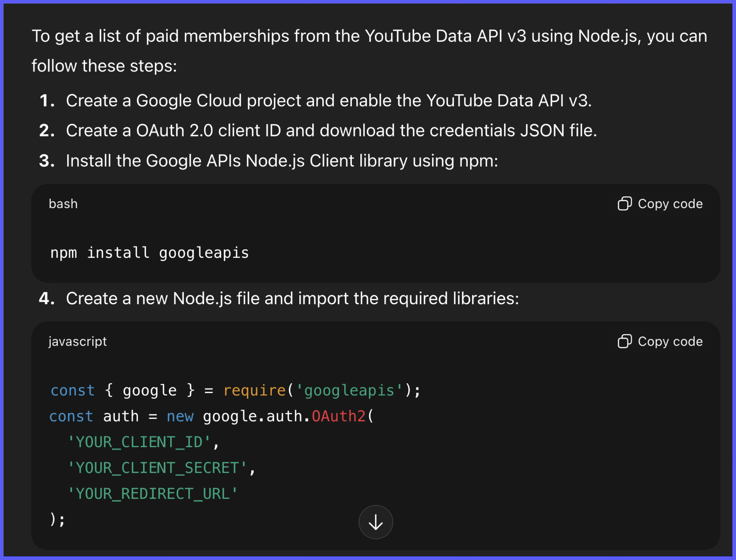Click the orange require keyword
Image resolution: width=736 pixels, height=560 pixels.
(255, 390)
